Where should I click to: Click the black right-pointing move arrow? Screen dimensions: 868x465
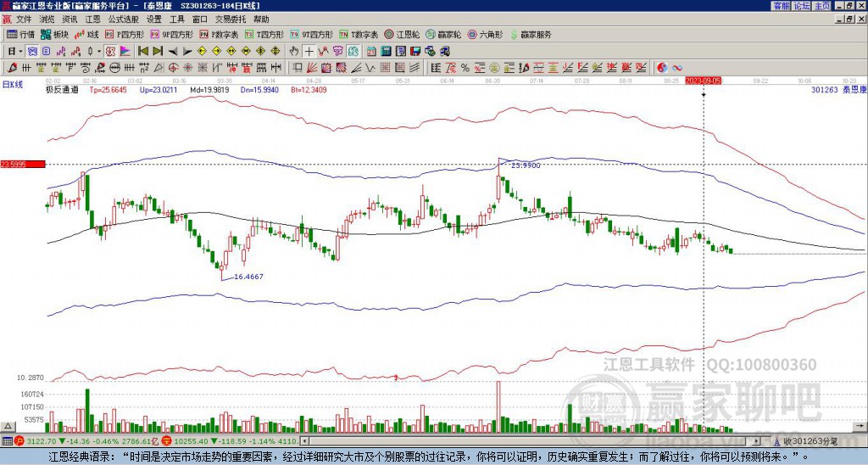click(187, 52)
